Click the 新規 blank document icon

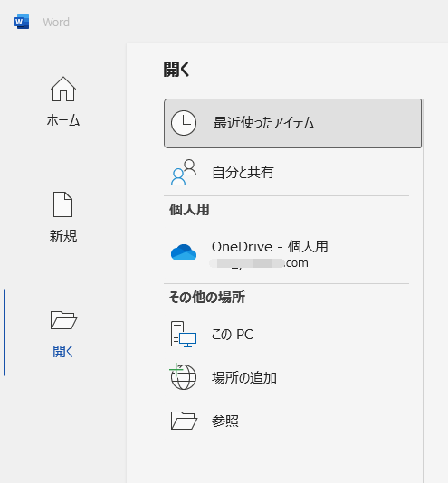pyautogui.click(x=62, y=204)
